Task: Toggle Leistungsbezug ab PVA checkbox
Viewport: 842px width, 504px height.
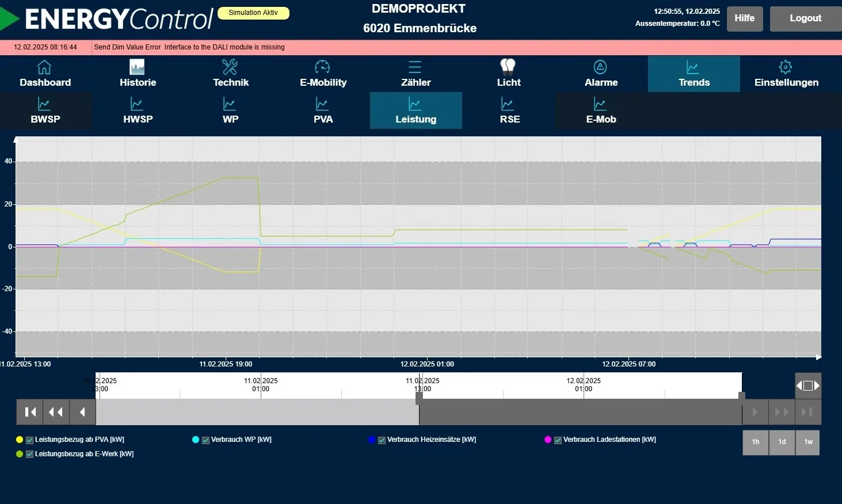Action: point(30,440)
